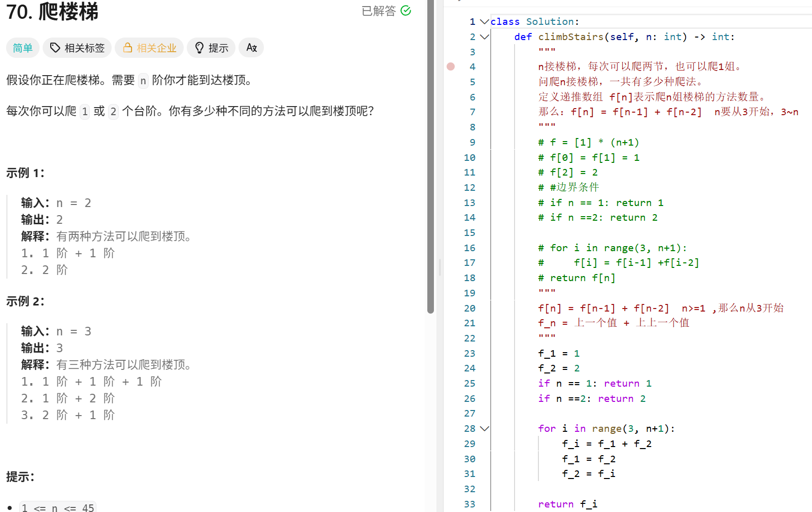
Task: Click line number 20 in the gutter
Action: point(469,308)
